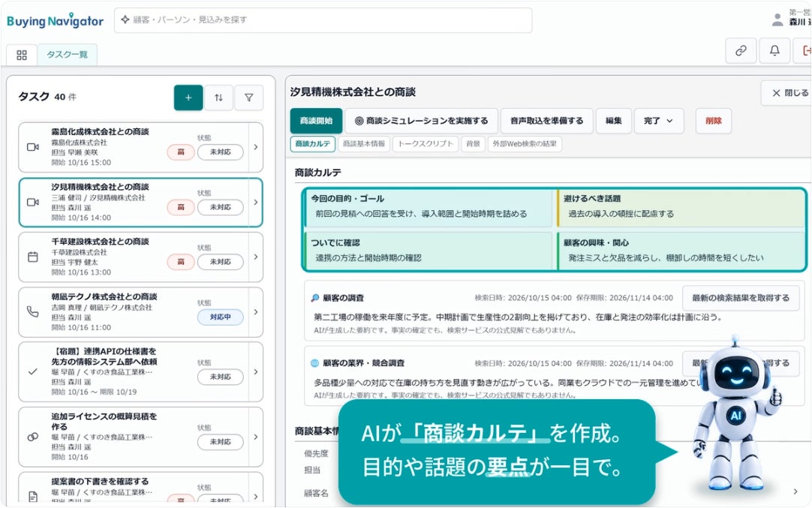Select the 外部Web検索の結果 sub-tab
The height and width of the screenshot is (508, 812).
tap(525, 144)
